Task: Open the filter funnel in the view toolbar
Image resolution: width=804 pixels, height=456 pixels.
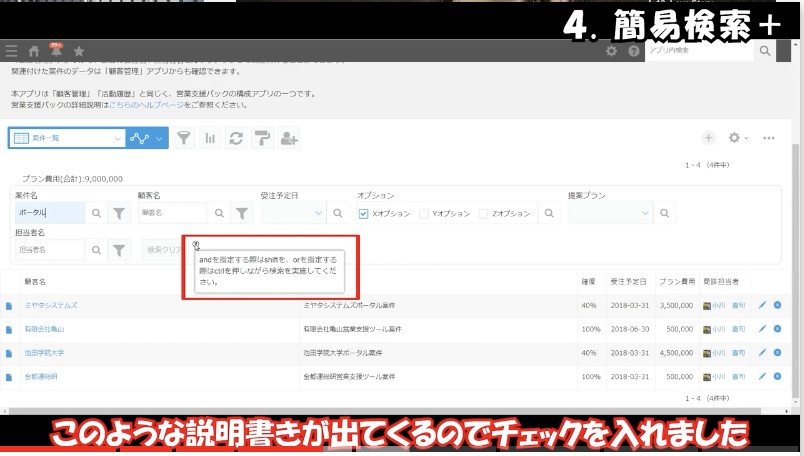Action: [x=185, y=139]
